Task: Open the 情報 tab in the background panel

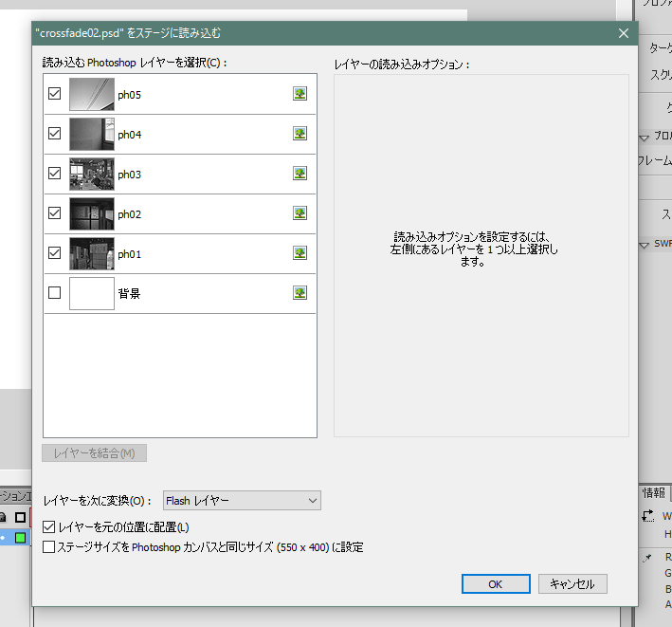Action: pyautogui.click(x=654, y=492)
